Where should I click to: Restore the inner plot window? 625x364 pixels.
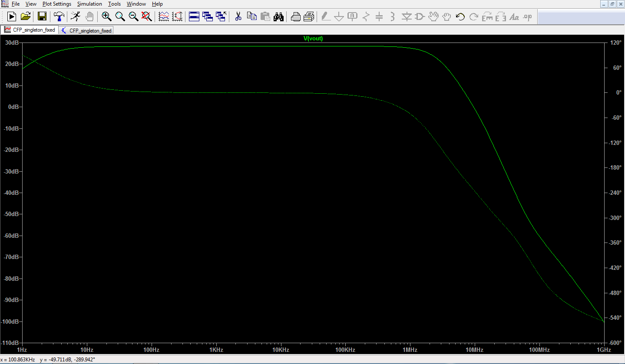[x=612, y=4]
